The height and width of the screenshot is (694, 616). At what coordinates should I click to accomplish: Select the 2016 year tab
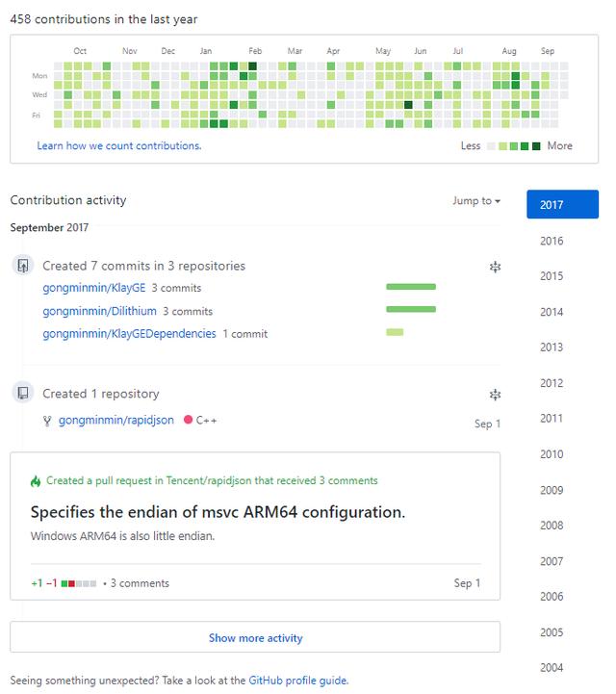tap(552, 241)
